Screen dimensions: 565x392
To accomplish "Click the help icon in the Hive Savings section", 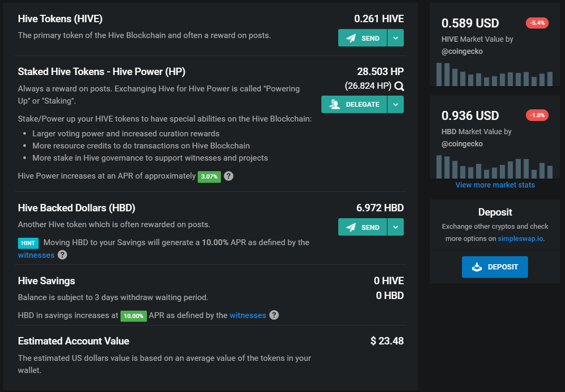I will point(274,315).
